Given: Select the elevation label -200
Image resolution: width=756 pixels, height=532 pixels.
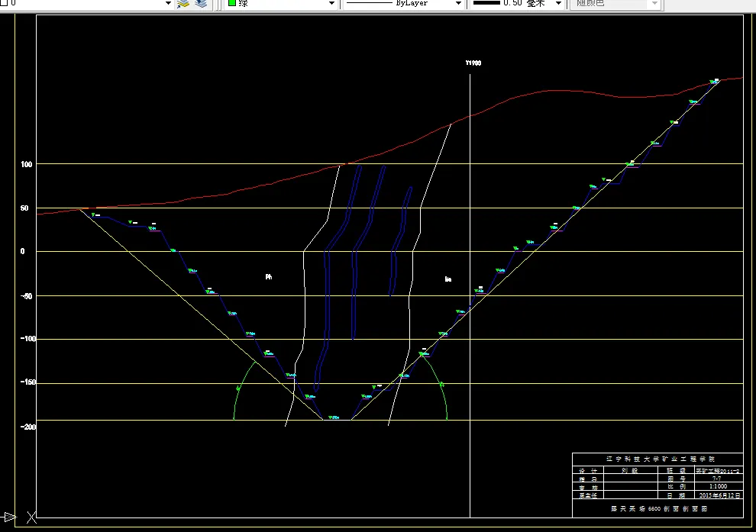Looking at the screenshot, I should (x=28, y=427).
